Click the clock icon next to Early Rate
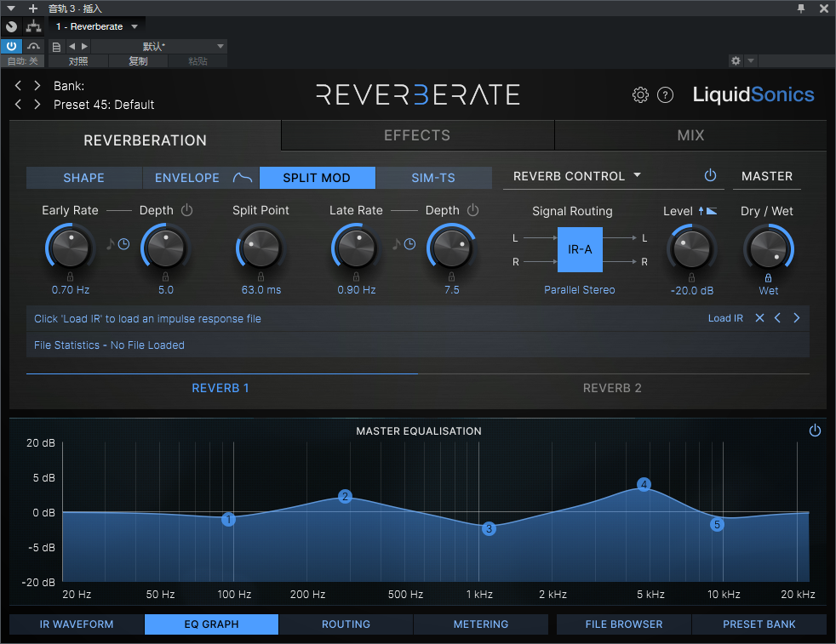This screenshot has height=644, width=836. tap(123, 244)
